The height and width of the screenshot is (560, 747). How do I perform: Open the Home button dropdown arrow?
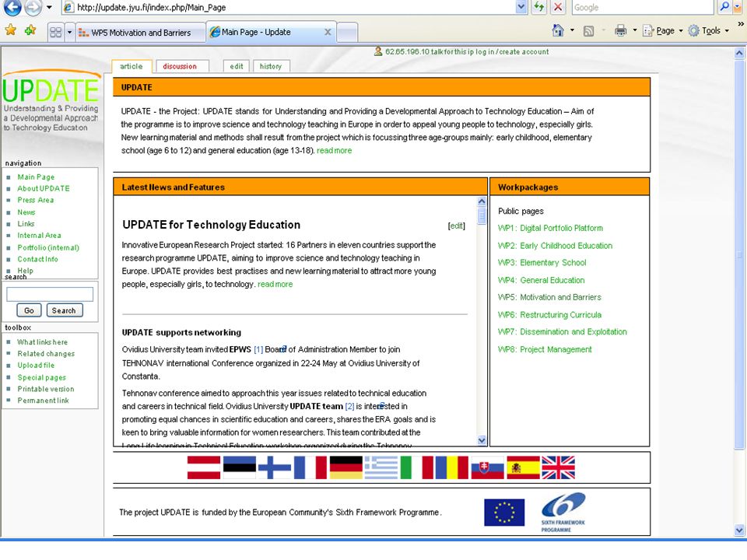point(572,30)
